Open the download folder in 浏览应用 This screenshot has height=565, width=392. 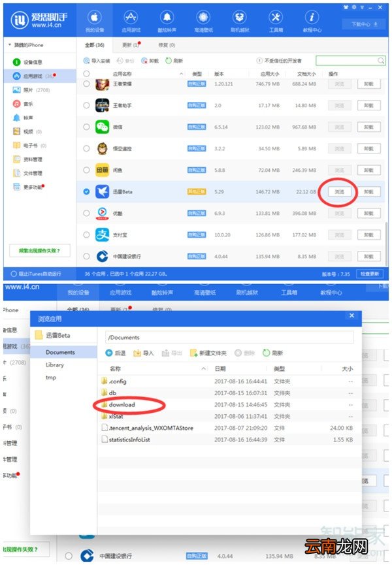point(122,405)
